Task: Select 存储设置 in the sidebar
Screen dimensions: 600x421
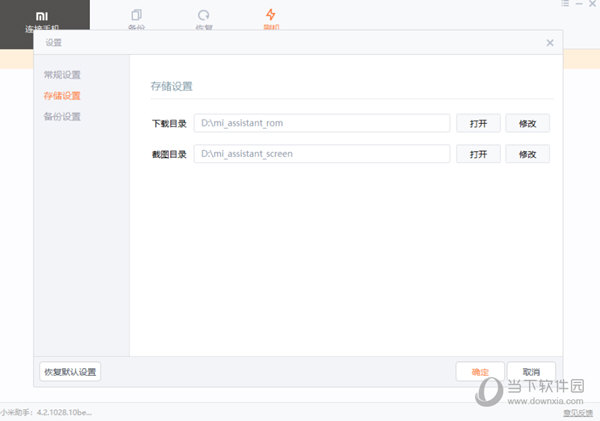Action: click(62, 96)
